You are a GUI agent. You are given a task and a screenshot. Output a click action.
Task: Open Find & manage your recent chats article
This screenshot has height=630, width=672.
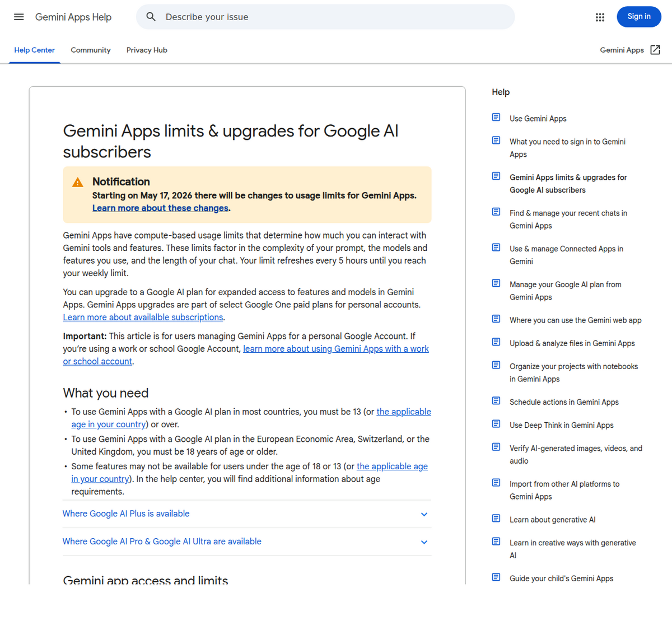[x=568, y=220]
